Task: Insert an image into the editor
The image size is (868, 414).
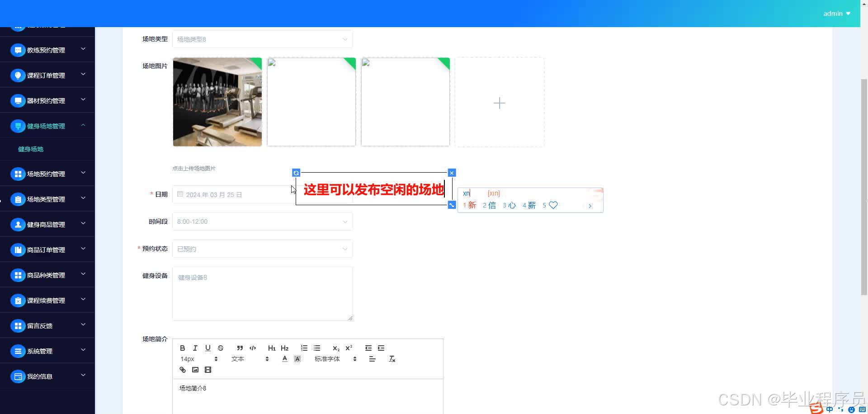Action: click(195, 370)
